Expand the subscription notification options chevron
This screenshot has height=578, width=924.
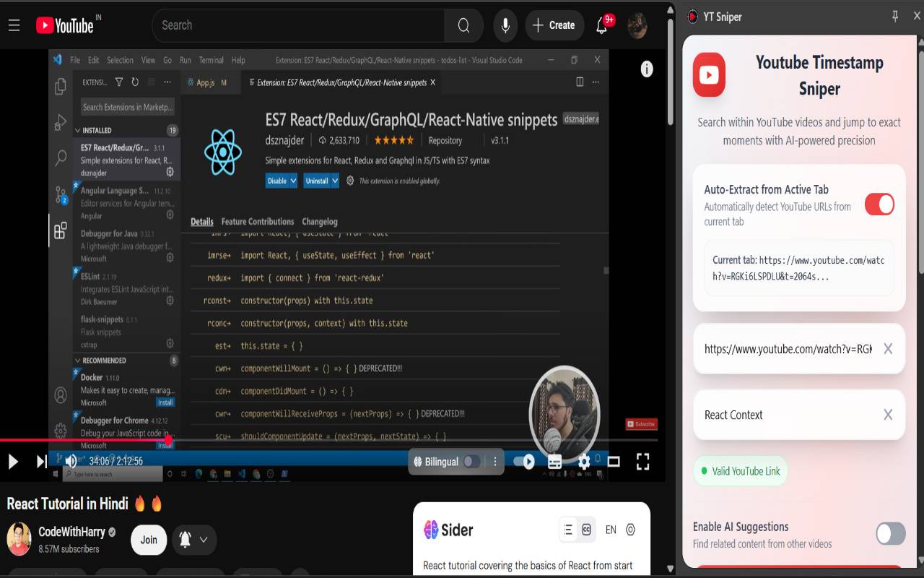[x=204, y=540]
